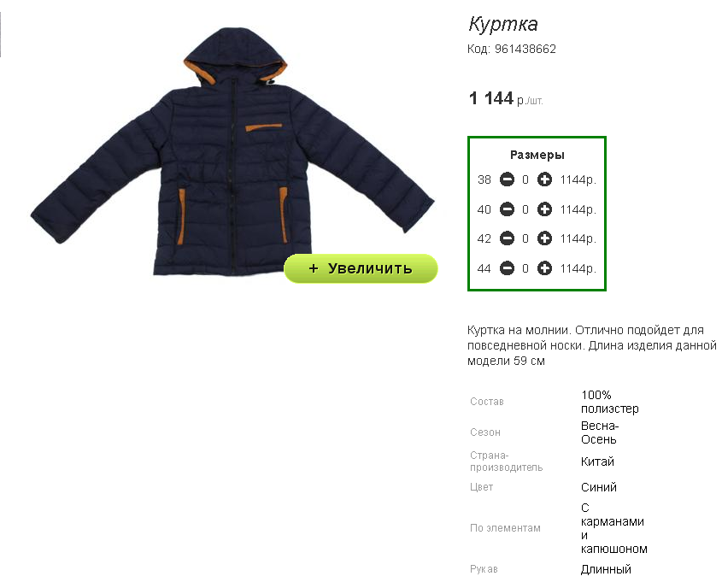Image resolution: width=722 pixels, height=588 pixels.
Task: Click the quantity value for size 42
Action: [525, 239]
